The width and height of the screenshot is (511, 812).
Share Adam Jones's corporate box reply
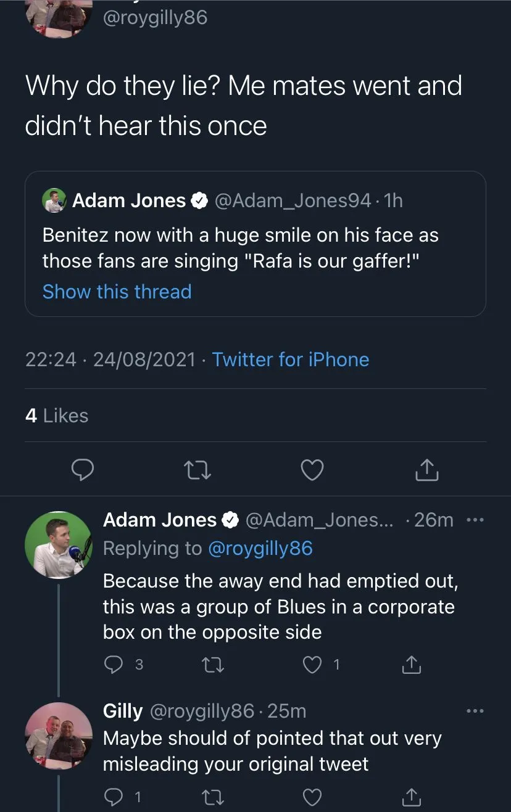[411, 664]
